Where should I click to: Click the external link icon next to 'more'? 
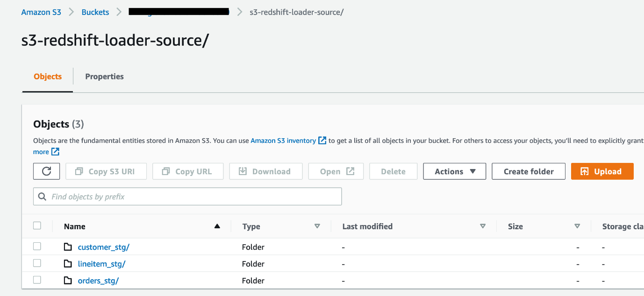[x=55, y=152]
